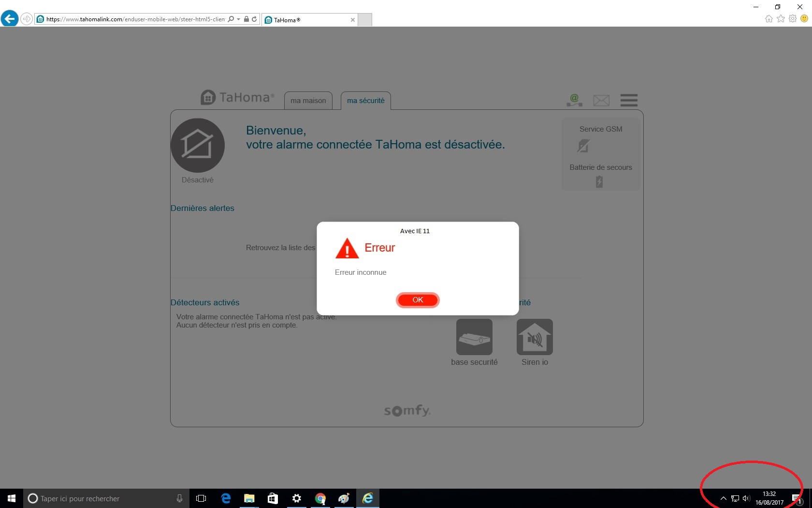The height and width of the screenshot is (508, 812).
Task: Close the TaHoma® browser tab
Action: pos(353,20)
